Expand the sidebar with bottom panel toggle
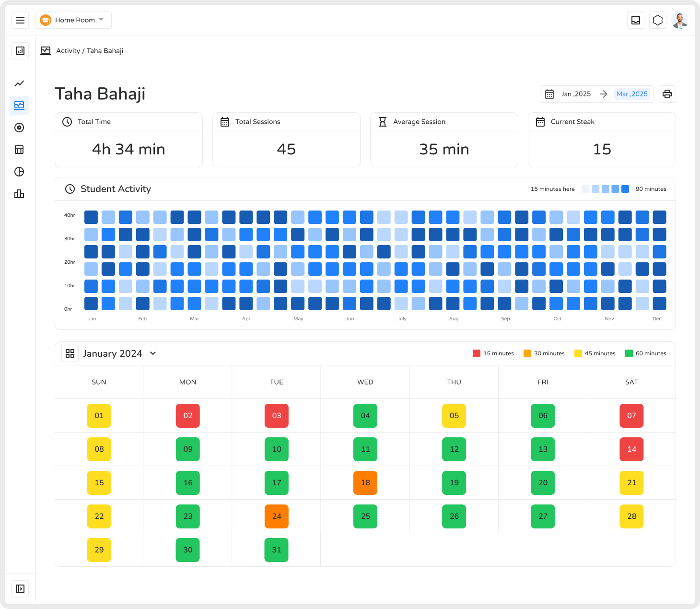This screenshot has height=609, width=700. [20, 589]
